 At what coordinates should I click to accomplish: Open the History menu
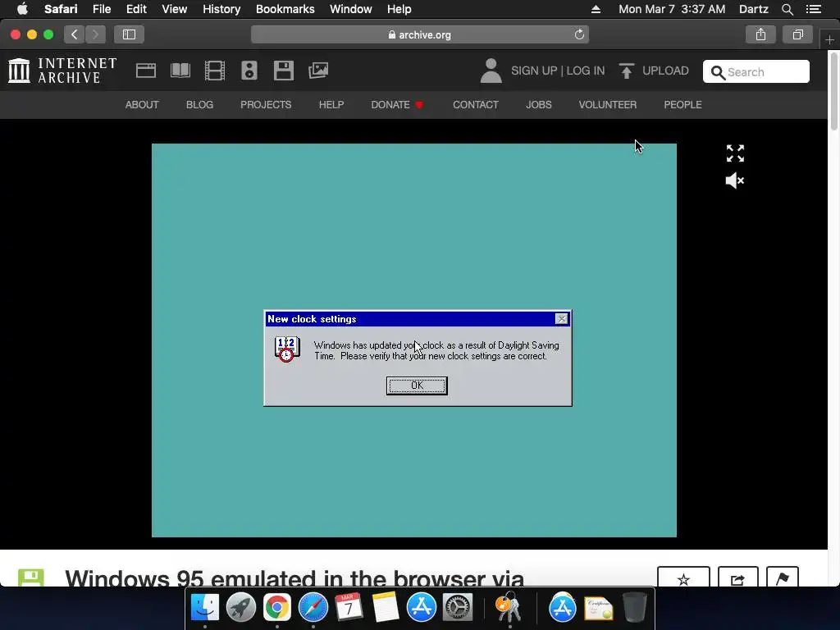[221, 9]
